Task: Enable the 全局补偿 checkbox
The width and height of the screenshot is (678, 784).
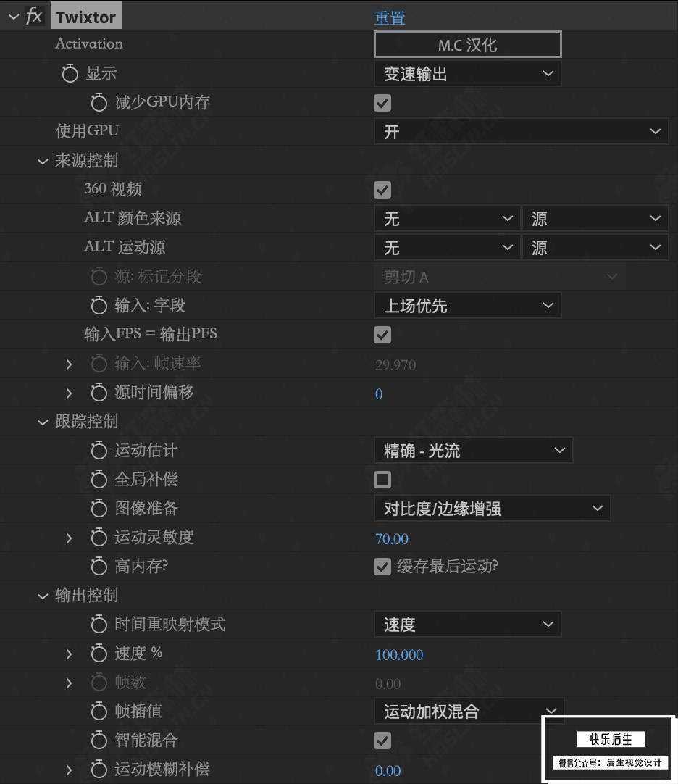Action: (x=382, y=480)
